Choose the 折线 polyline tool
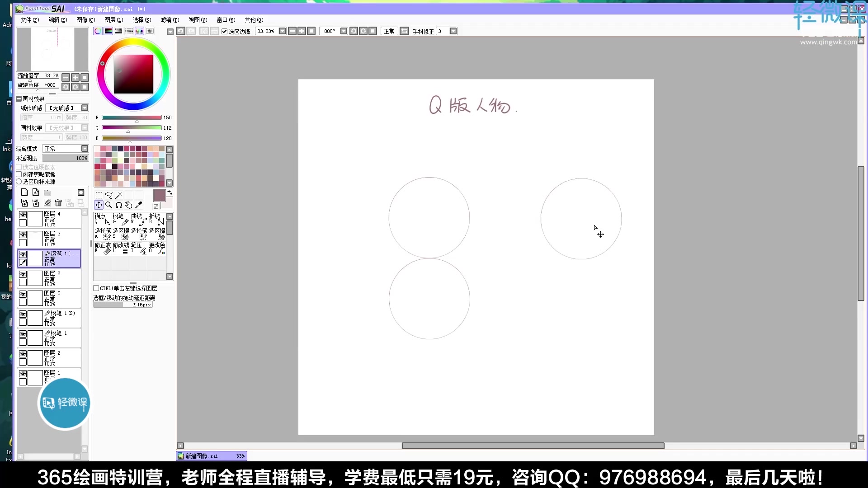The image size is (868, 488). coord(157,219)
